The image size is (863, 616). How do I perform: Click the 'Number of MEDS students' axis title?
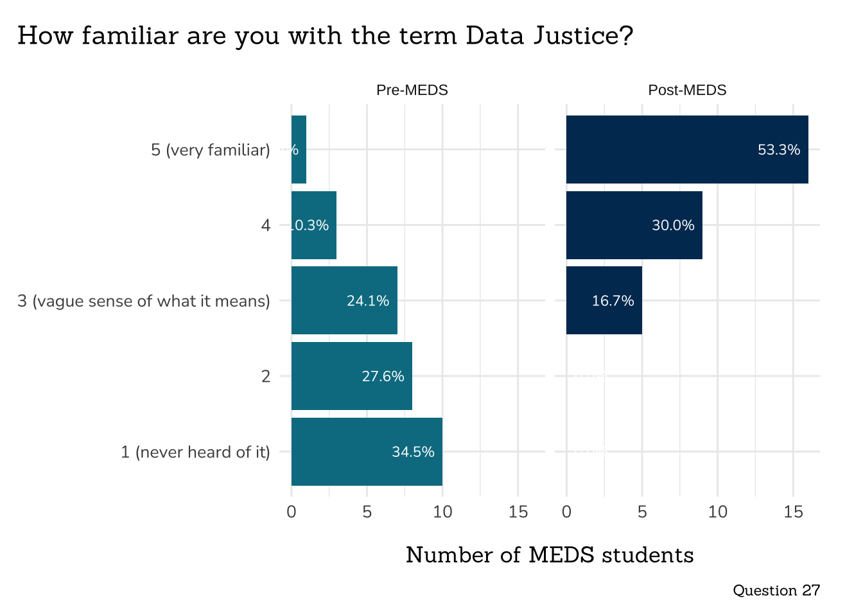[550, 555]
